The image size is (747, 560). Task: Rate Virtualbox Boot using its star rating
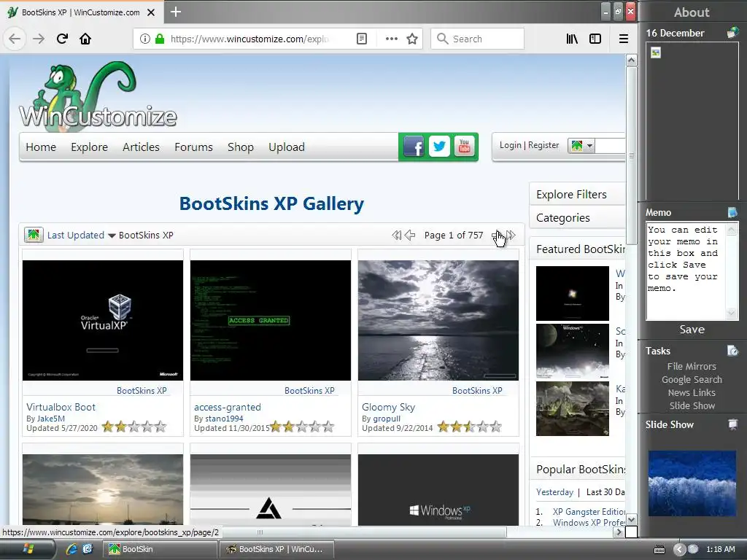point(134,427)
